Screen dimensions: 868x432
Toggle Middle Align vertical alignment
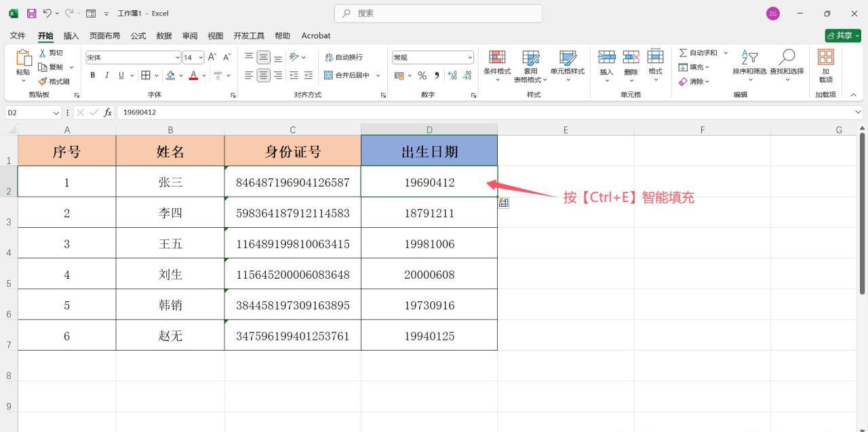coord(263,58)
